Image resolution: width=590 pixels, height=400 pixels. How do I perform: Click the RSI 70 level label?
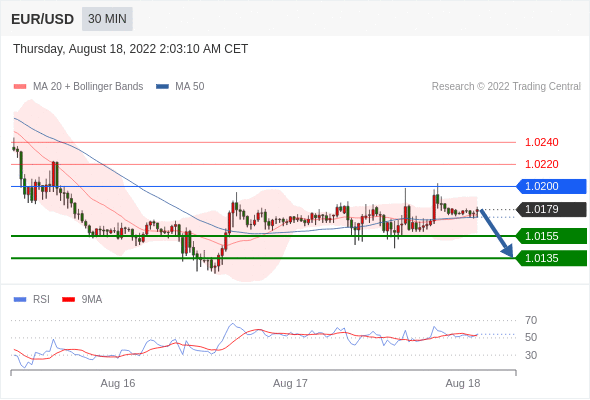531,320
